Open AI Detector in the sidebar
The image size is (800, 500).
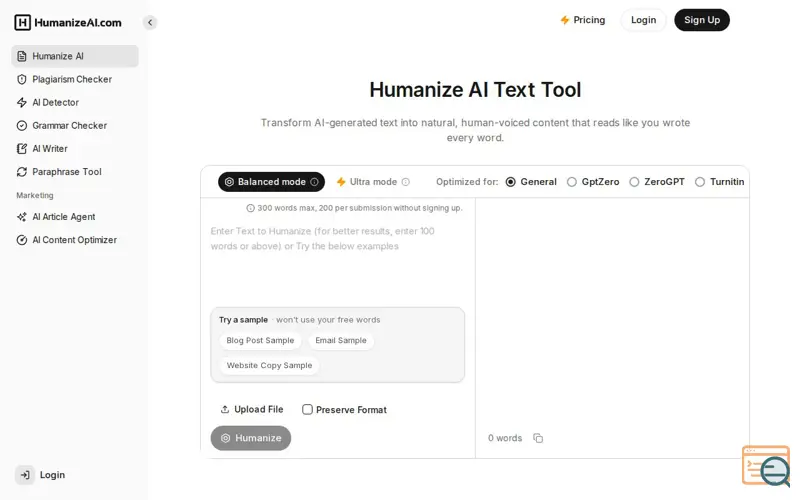point(75,102)
